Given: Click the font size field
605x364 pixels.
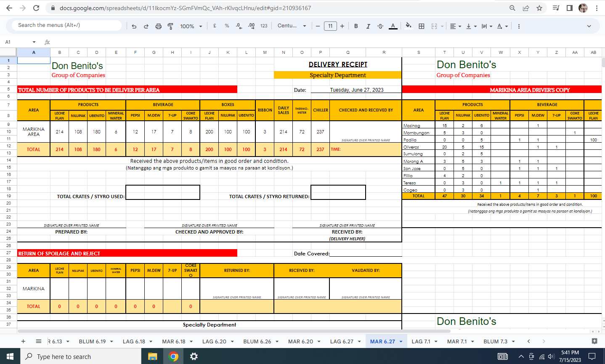Looking at the screenshot, I should [330, 26].
